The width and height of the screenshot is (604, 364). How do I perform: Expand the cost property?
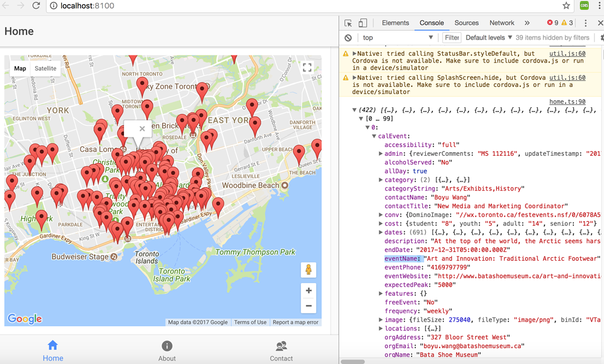[380, 224]
